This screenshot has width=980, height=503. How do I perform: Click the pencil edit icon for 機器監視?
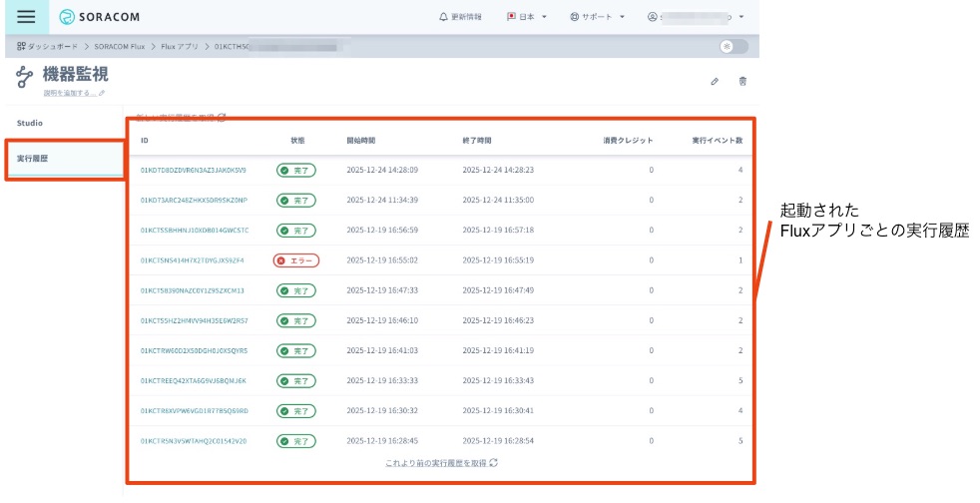coord(715,82)
